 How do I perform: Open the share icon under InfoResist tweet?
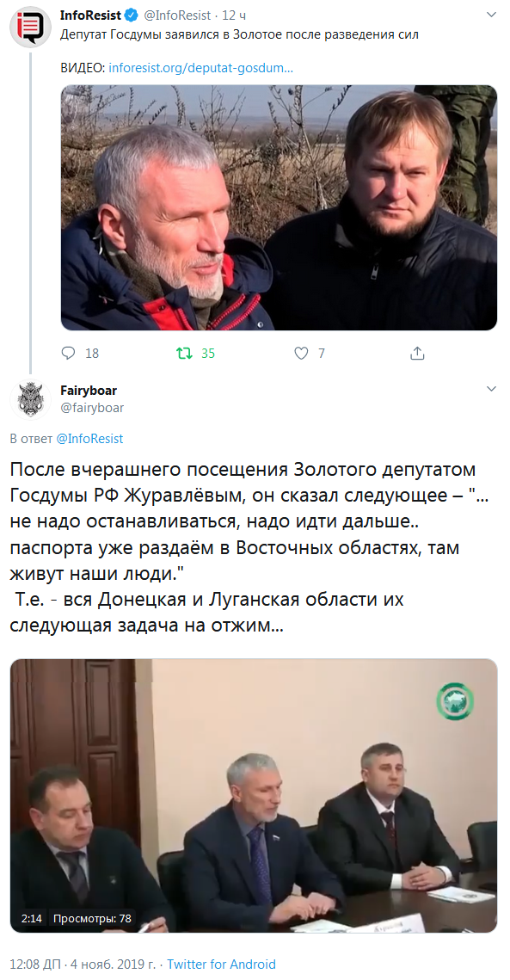coord(417,353)
